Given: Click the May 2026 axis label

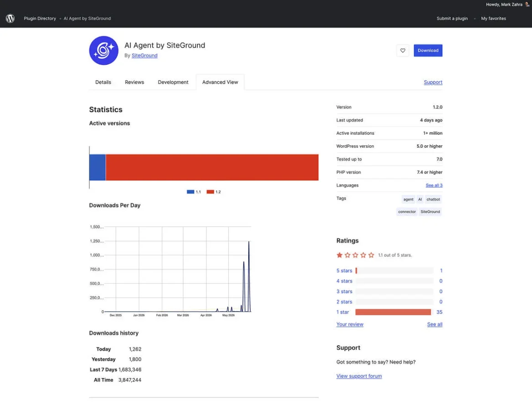Looking at the screenshot, I should 228,315.
